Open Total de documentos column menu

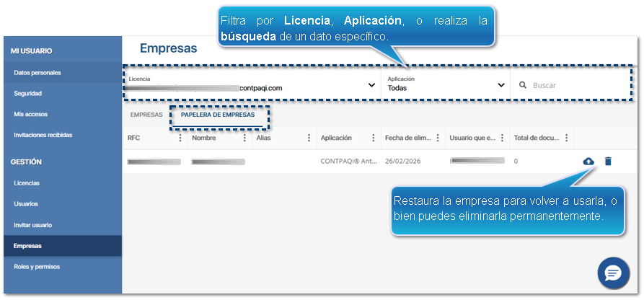[x=566, y=138]
